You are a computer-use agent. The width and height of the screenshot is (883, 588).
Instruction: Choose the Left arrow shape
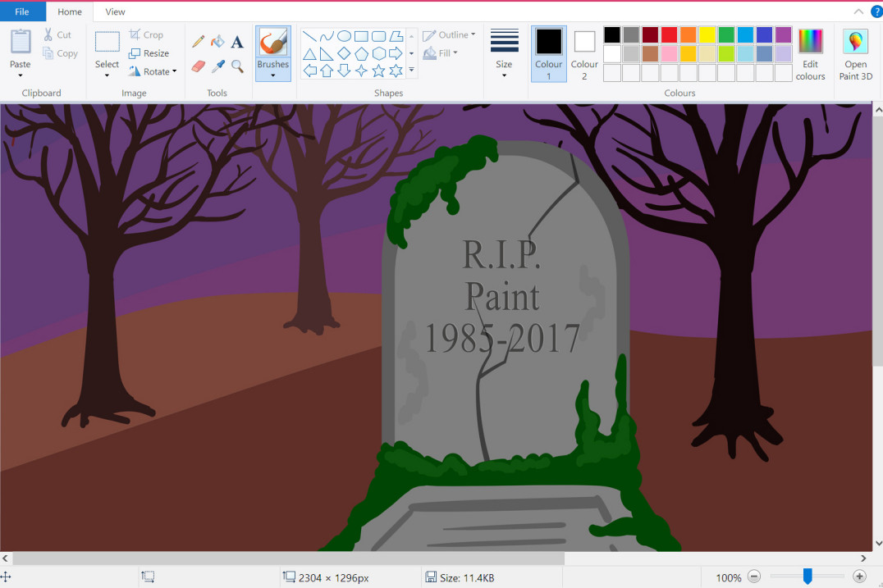[309, 71]
